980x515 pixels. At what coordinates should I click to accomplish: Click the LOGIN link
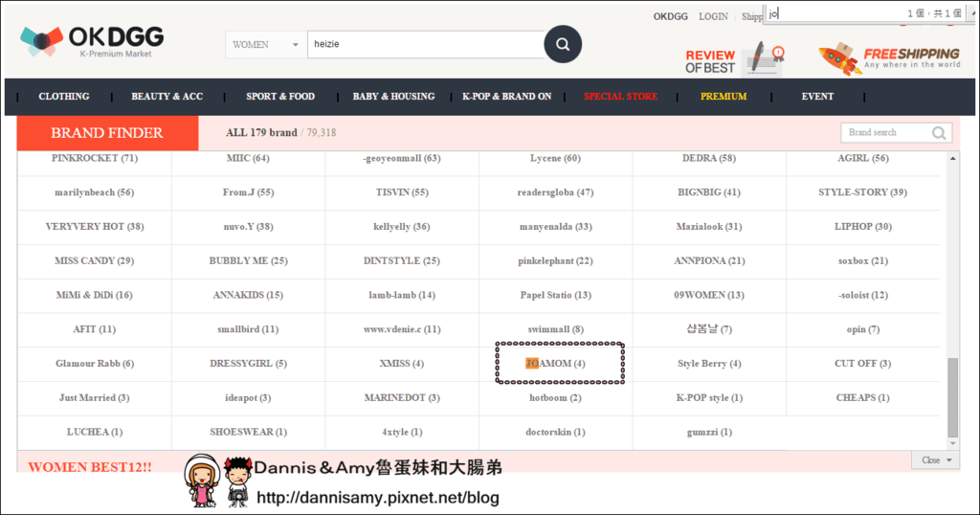[713, 16]
